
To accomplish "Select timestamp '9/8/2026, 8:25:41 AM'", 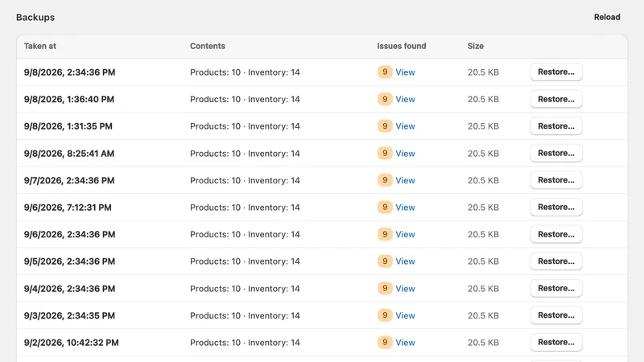I will click(69, 154).
